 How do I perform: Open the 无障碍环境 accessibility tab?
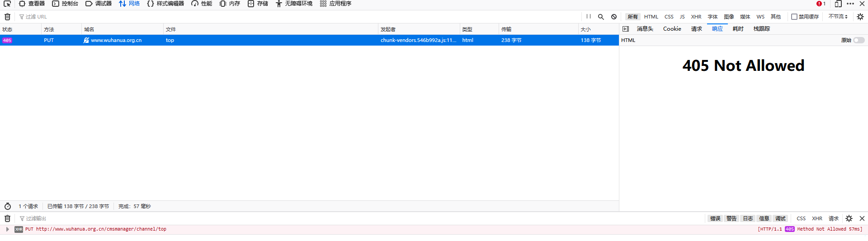pos(294,4)
